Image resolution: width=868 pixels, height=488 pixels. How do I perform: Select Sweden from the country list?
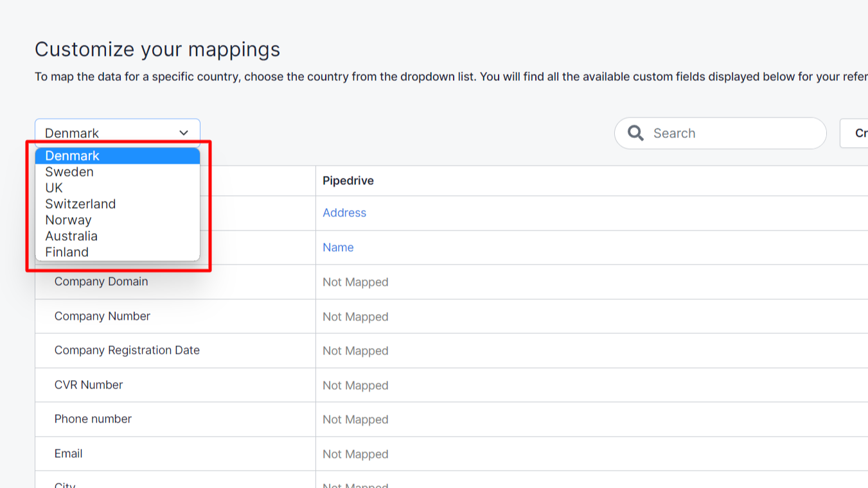(x=69, y=171)
